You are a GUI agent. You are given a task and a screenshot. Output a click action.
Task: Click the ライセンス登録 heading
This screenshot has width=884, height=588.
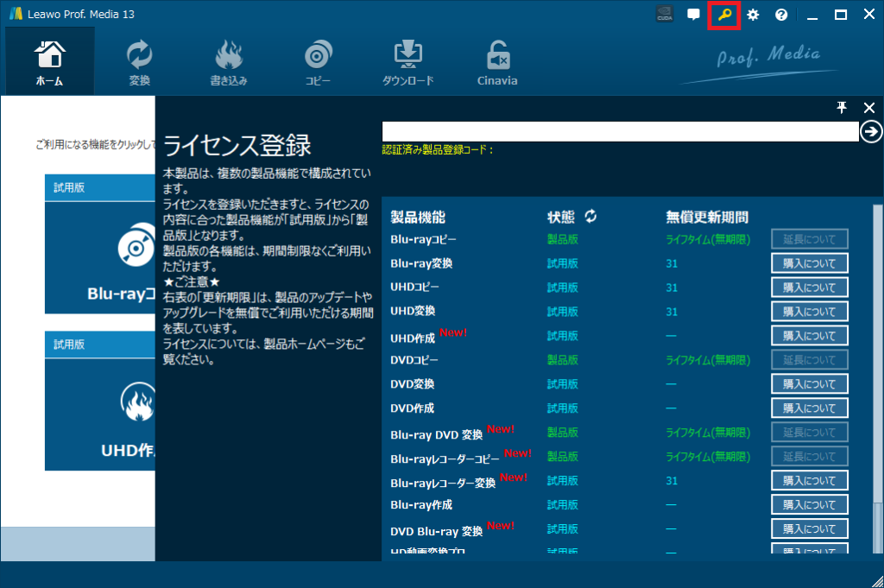(237, 145)
